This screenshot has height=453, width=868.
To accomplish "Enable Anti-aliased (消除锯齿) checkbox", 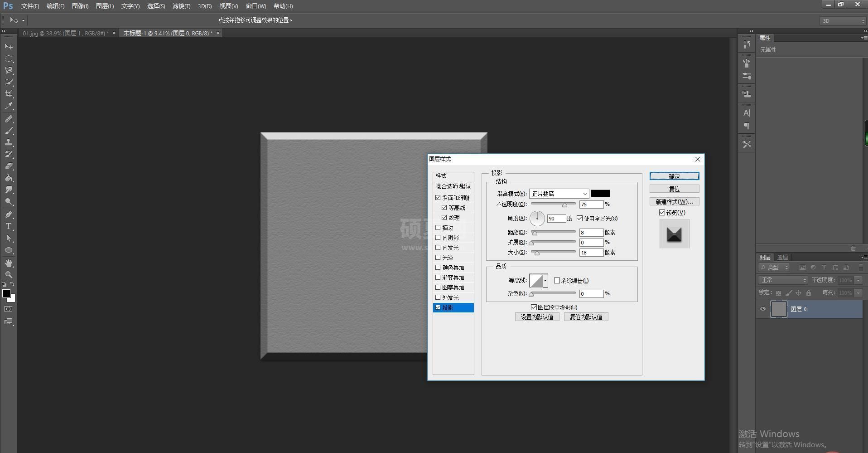I will [x=557, y=281].
